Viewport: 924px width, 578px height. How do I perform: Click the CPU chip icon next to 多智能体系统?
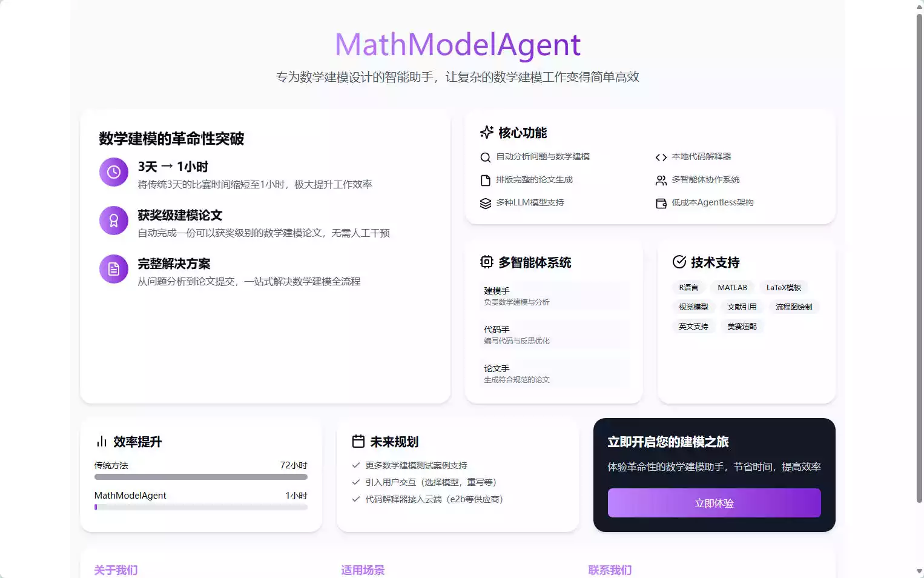487,262
